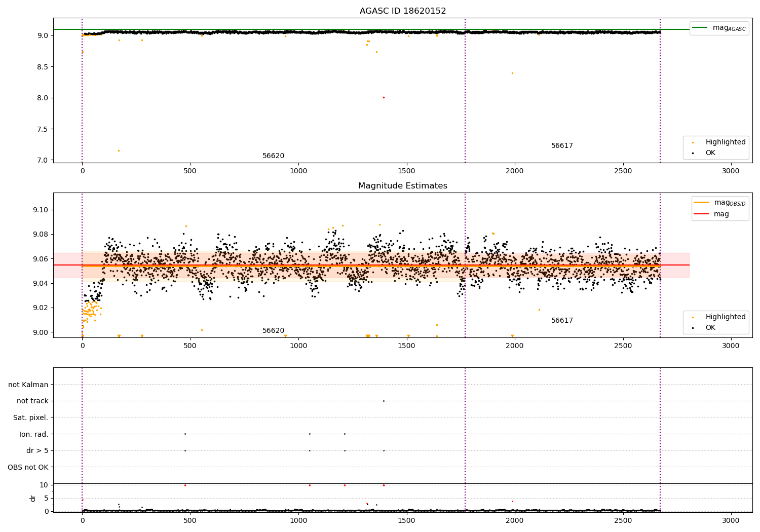The width and height of the screenshot is (760, 532).
Task: Click the "not Kalman" flag label
Action: click(x=28, y=385)
